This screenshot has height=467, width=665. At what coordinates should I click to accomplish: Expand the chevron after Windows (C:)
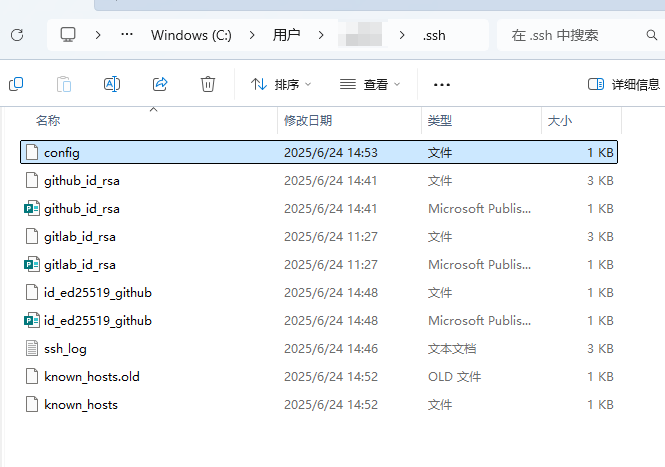[252, 35]
